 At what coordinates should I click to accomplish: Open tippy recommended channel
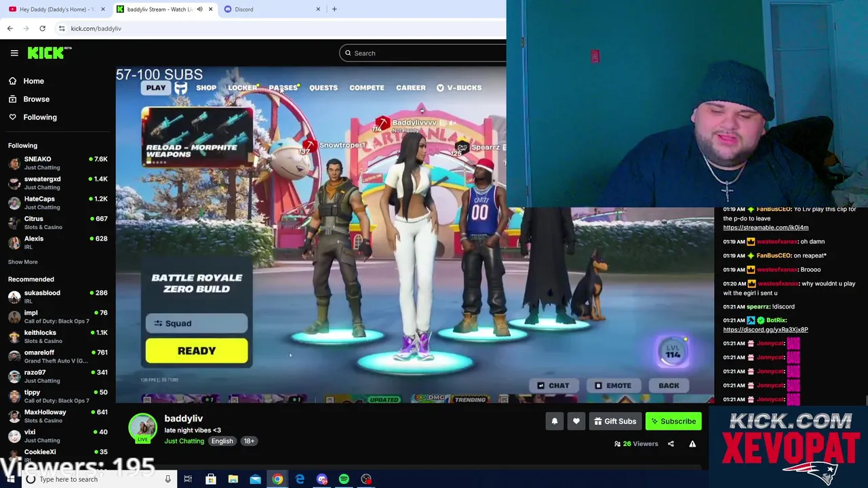point(58,396)
